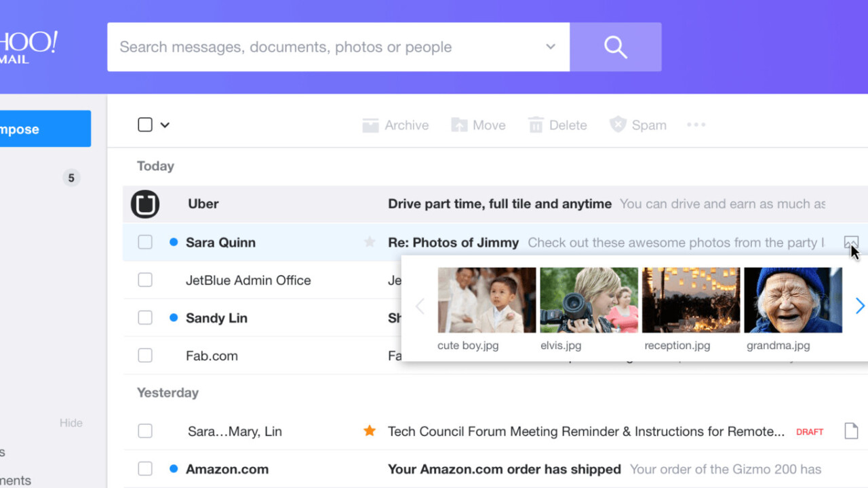The width and height of the screenshot is (868, 488).
Task: Click into the search messages field
Action: pos(325,47)
